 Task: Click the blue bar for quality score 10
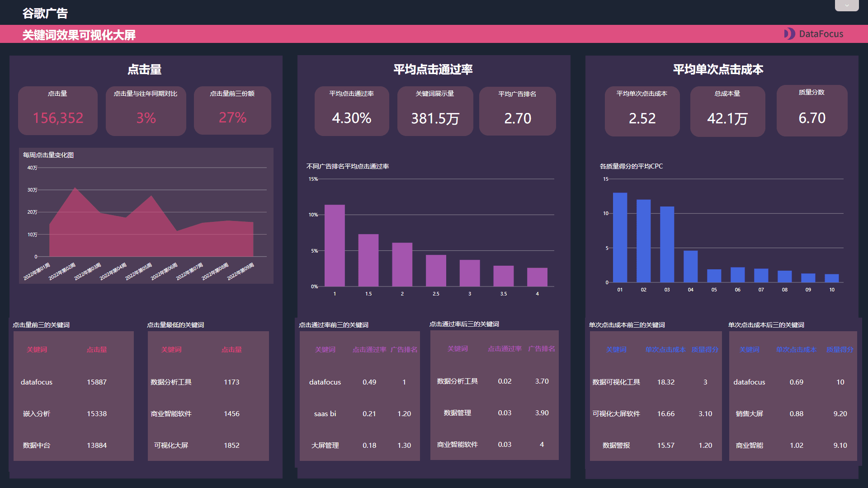(x=831, y=278)
